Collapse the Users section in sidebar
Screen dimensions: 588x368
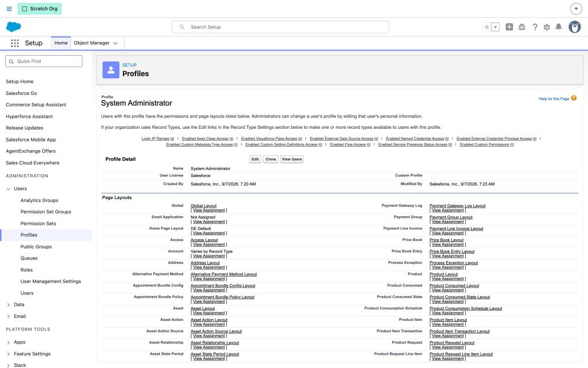8,189
